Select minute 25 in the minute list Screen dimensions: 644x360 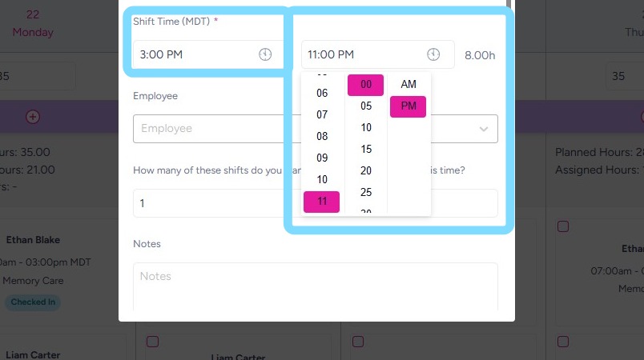pos(366,193)
